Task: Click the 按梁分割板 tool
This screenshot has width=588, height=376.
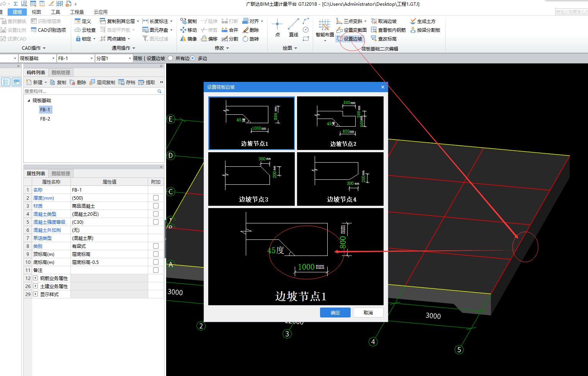Action: point(425,30)
